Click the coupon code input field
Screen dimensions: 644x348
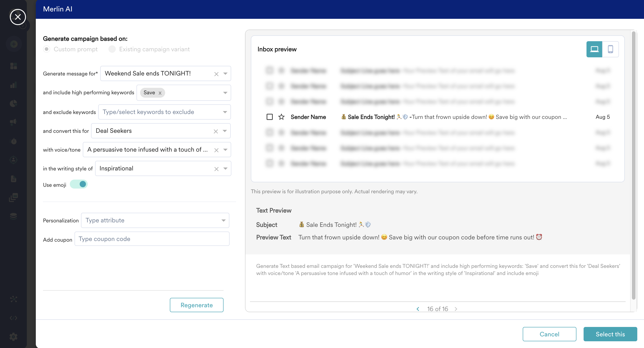click(x=152, y=239)
